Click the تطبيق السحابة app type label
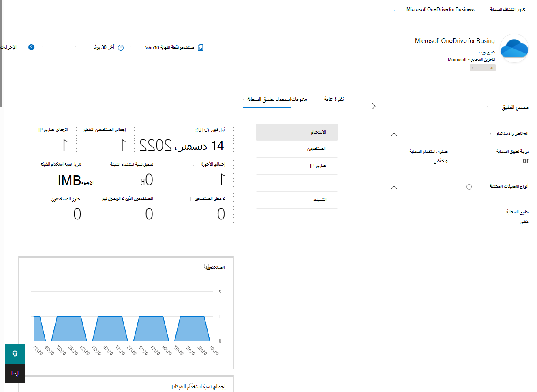Viewport: 537px width, 392px height. point(518,212)
